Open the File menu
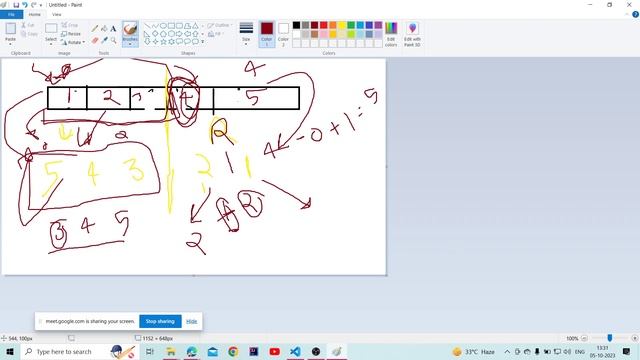Viewport: 640px width, 360px height. tap(11, 14)
